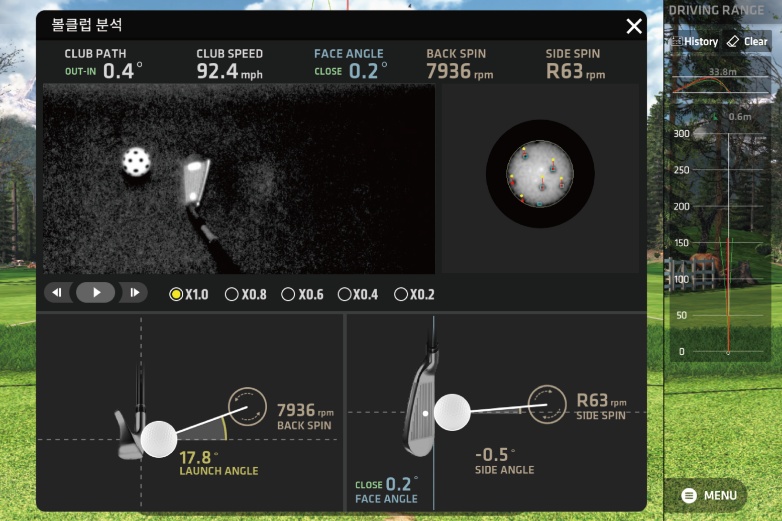Play the swing impact video
The height and width of the screenshot is (521, 782).
pos(96,293)
